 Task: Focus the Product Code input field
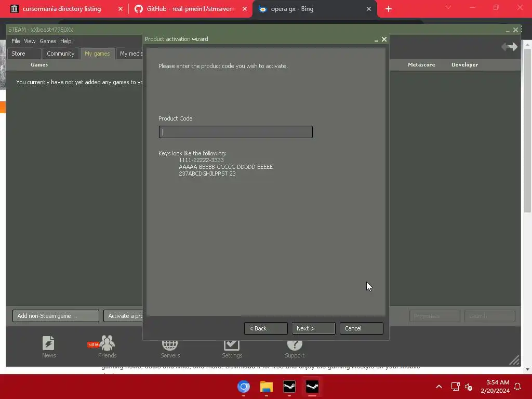[235, 132]
